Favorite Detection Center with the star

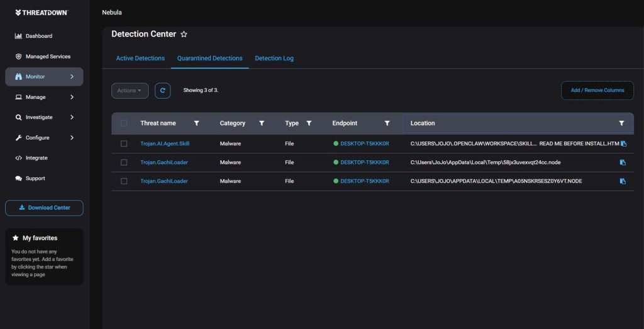pyautogui.click(x=184, y=35)
